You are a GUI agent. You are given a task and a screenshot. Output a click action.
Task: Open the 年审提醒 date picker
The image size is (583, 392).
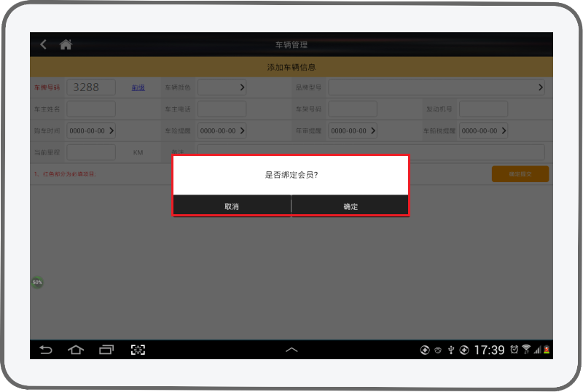pos(353,131)
